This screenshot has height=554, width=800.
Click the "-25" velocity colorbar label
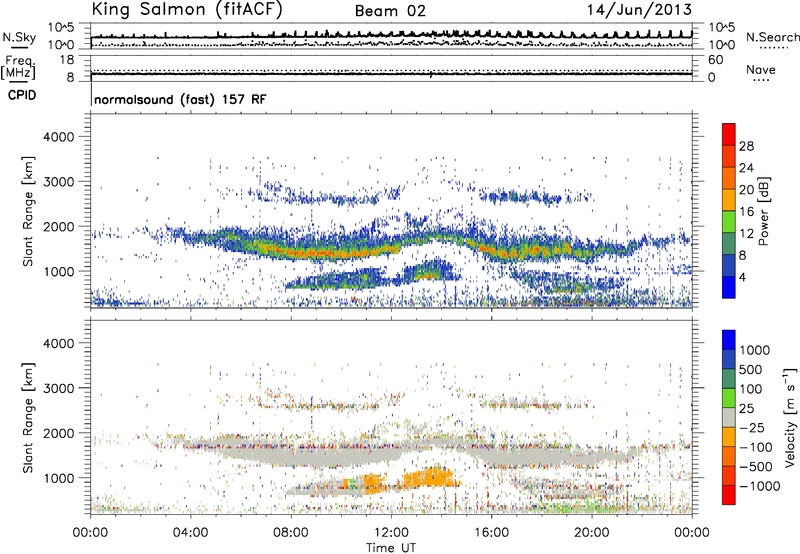(x=751, y=428)
